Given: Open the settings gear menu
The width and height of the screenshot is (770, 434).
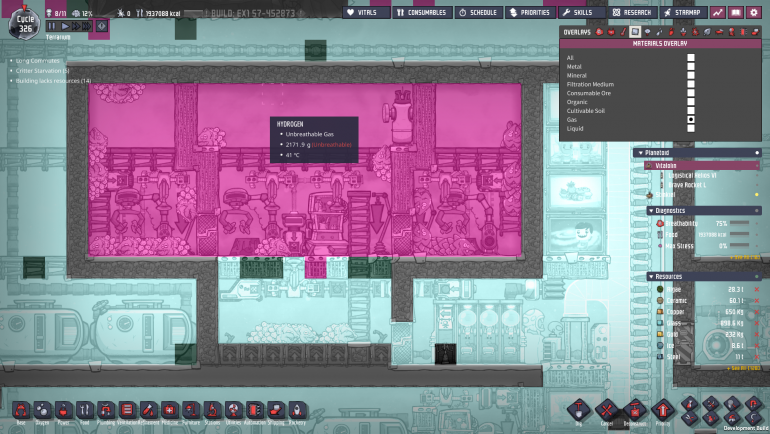Looking at the screenshot, I should pos(754,12).
